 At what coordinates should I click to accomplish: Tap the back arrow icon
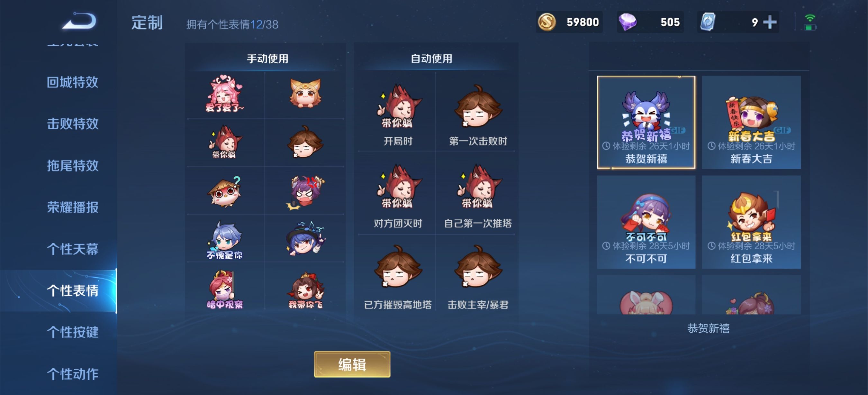click(79, 21)
